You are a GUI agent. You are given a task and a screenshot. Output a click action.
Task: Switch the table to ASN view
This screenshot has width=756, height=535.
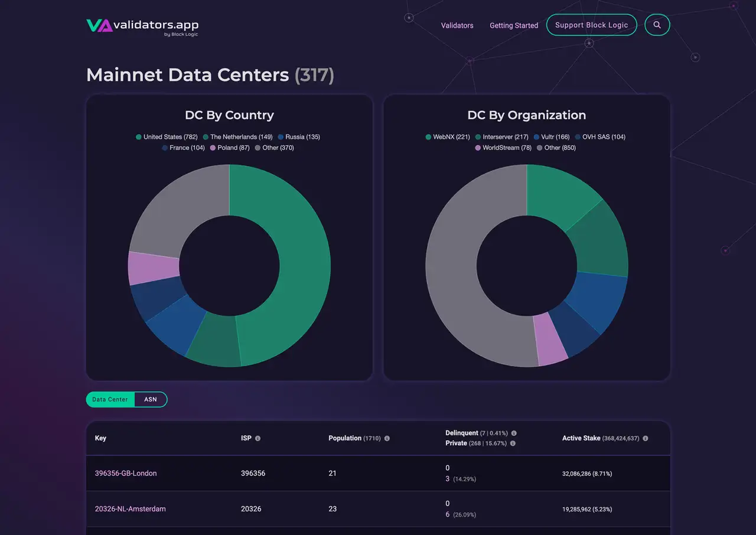click(151, 399)
